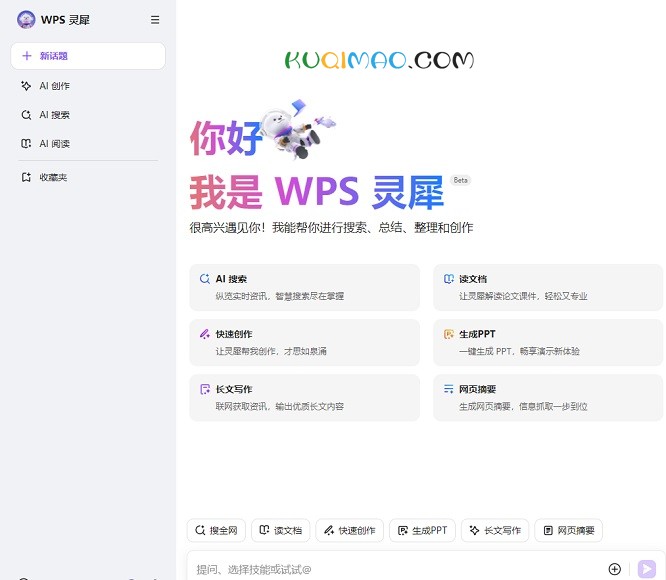Click the pen icon in 快速创作 chip
666x580 pixels.
(x=329, y=530)
